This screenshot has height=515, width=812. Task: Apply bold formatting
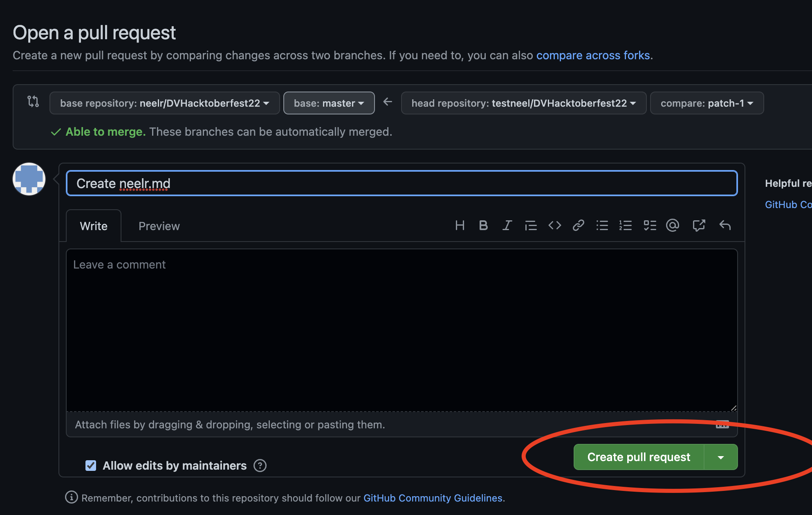[483, 225]
